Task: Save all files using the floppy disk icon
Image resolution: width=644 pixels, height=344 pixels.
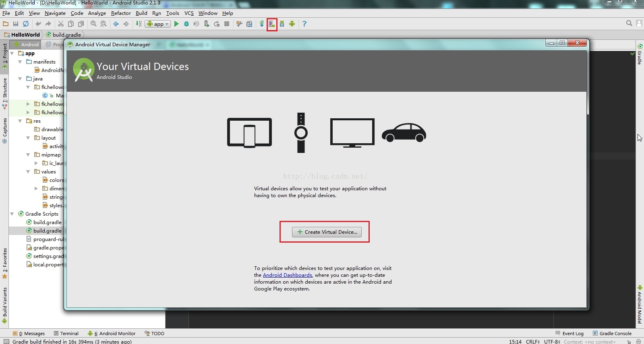Action: click(16, 24)
